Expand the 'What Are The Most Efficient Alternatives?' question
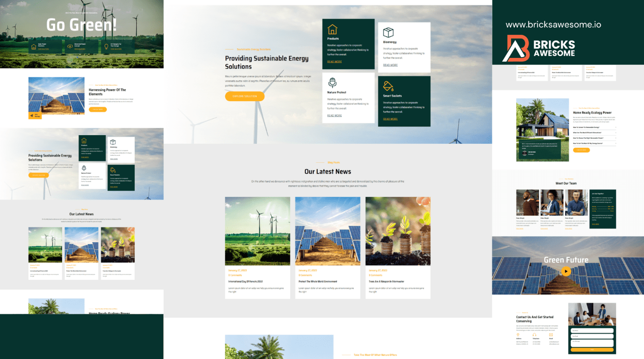Image resolution: width=644 pixels, height=359 pixels. 587,132
